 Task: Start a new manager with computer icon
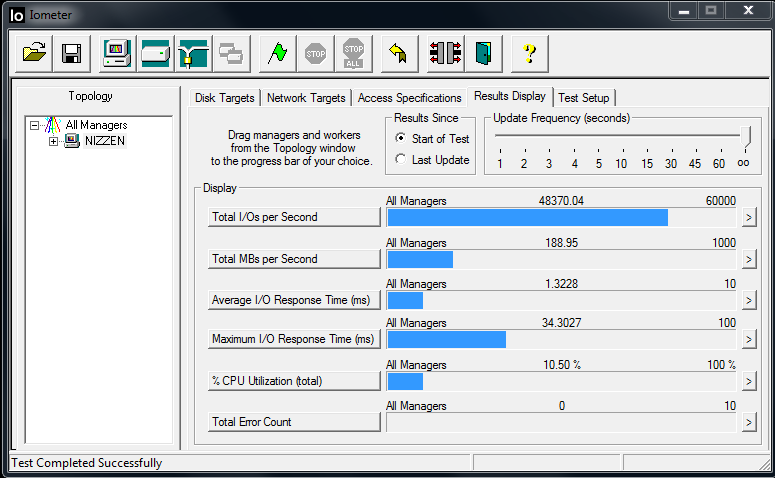[x=117, y=53]
